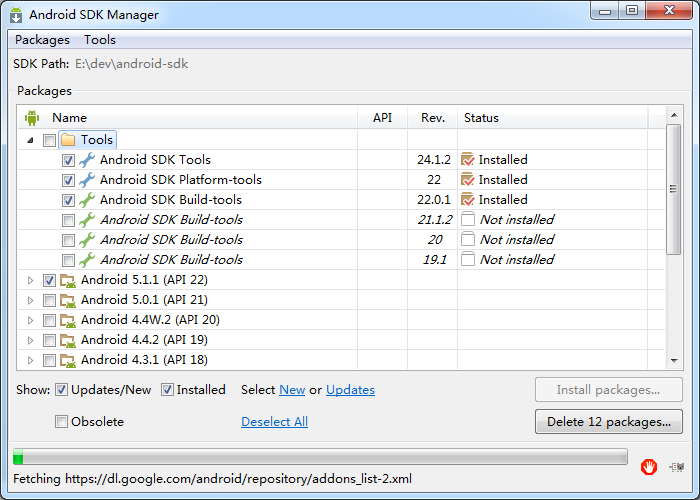Click the vertical scrollbar down arrow
This screenshot has height=500, width=700.
(674, 360)
